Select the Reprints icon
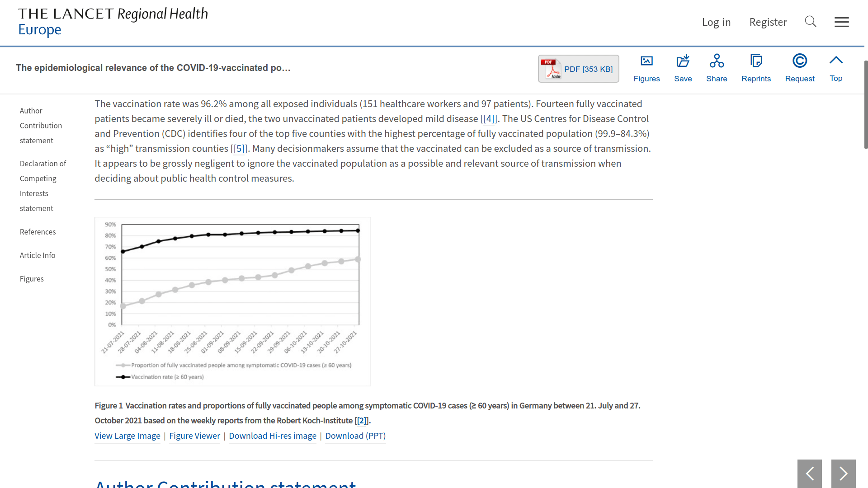 [x=756, y=69]
